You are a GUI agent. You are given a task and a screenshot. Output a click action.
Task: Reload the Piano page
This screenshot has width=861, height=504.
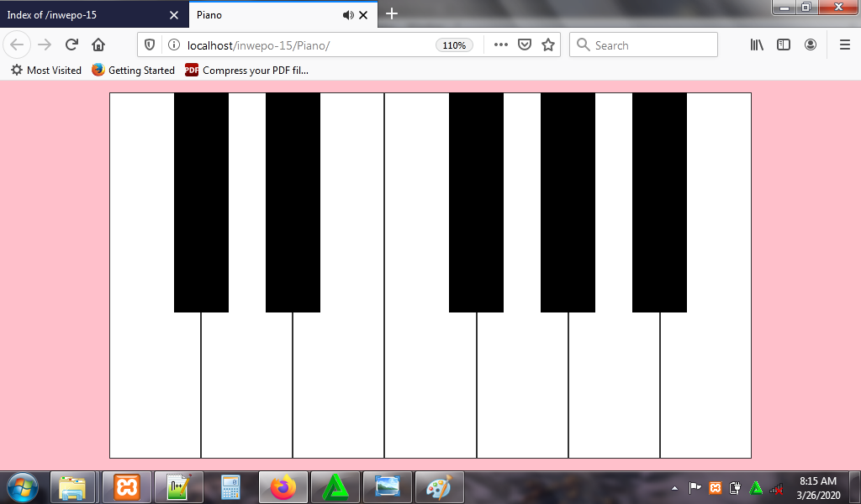[71, 45]
